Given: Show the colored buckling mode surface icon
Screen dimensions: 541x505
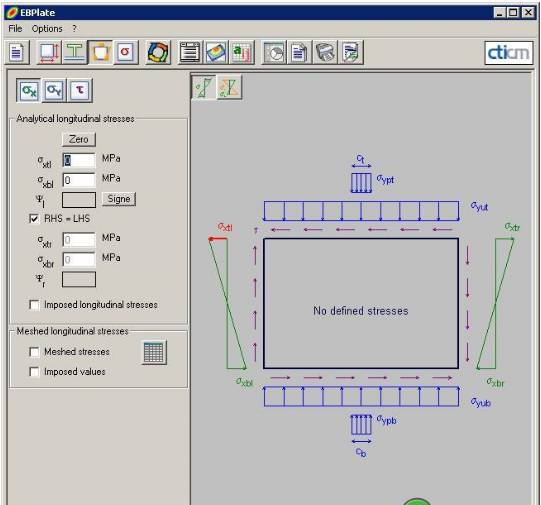Looking at the screenshot, I should coord(216,52).
